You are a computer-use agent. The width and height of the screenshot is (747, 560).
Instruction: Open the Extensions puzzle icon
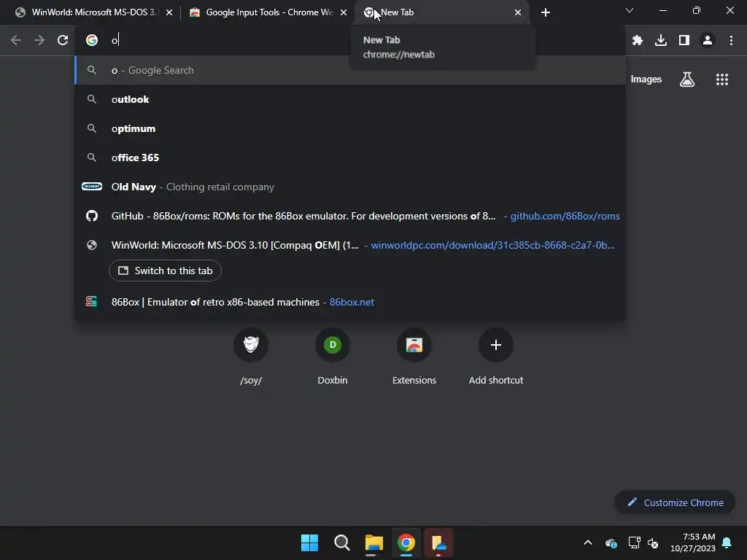point(638,41)
